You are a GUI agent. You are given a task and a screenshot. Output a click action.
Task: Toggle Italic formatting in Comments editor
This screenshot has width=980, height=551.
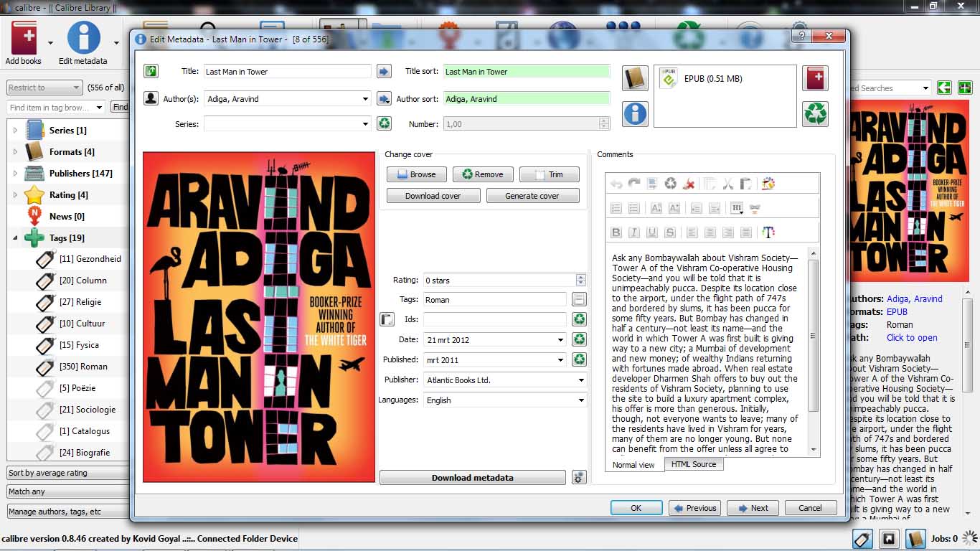(x=633, y=232)
